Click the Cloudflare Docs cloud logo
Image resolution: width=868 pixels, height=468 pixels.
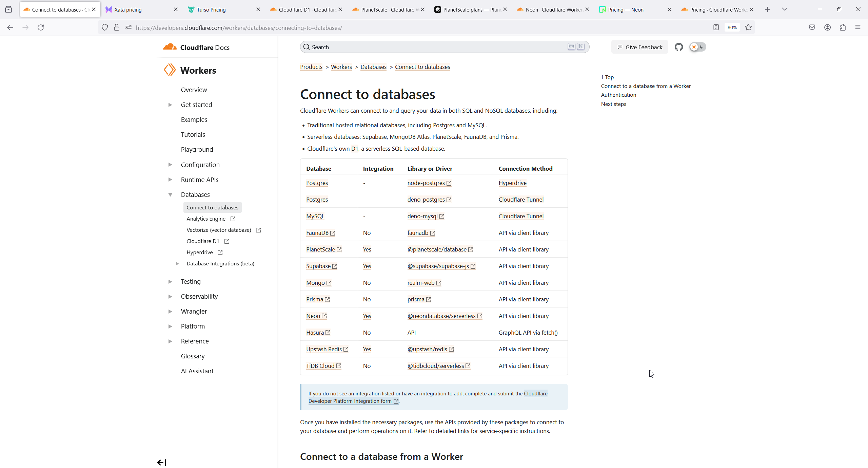click(170, 47)
